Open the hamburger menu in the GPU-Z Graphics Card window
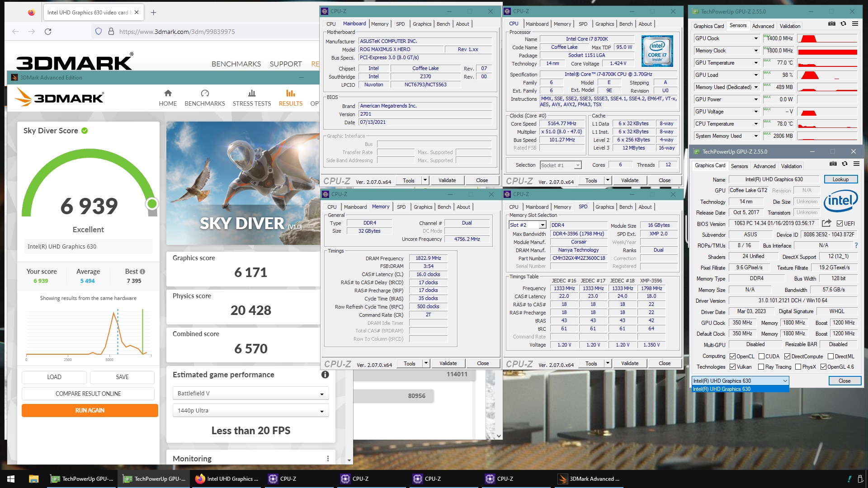 [856, 164]
